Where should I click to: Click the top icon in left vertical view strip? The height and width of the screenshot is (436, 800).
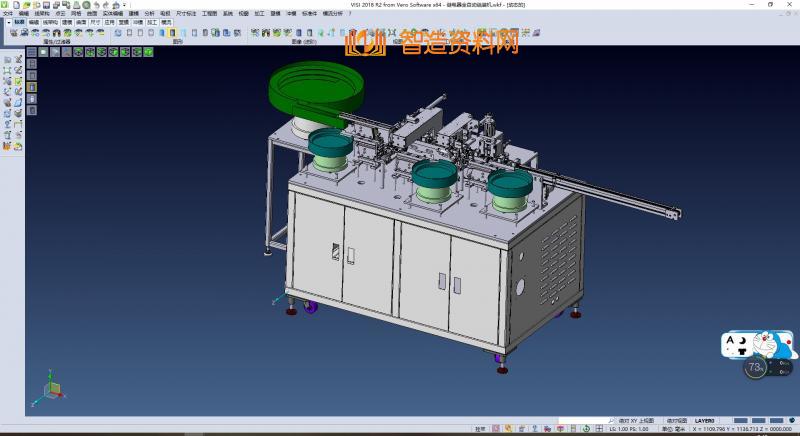(31, 51)
